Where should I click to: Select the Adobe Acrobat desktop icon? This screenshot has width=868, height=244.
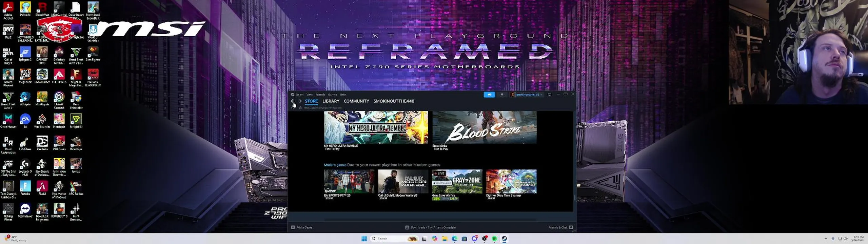(8, 11)
